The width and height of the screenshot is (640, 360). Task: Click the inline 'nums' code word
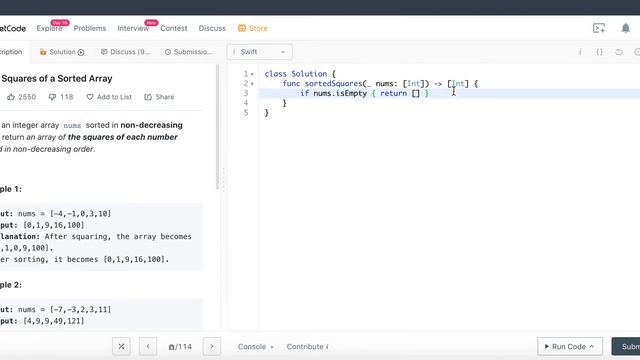[x=72, y=125]
